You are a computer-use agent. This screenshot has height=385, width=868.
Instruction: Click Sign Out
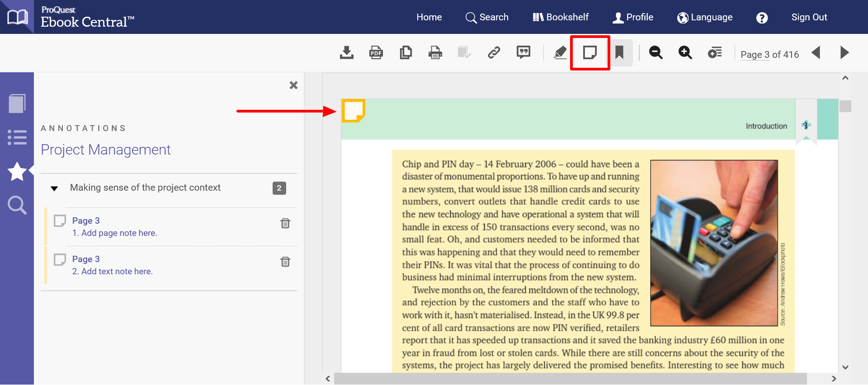click(809, 17)
